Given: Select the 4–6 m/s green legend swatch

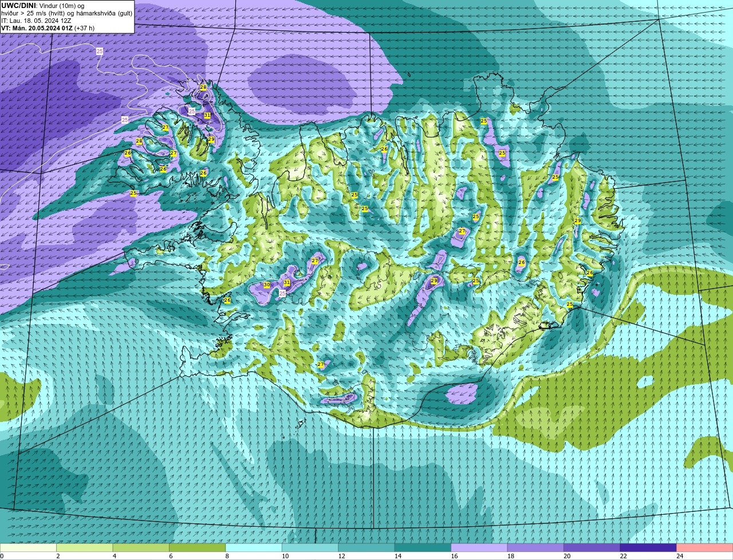Looking at the screenshot, I should [141, 547].
